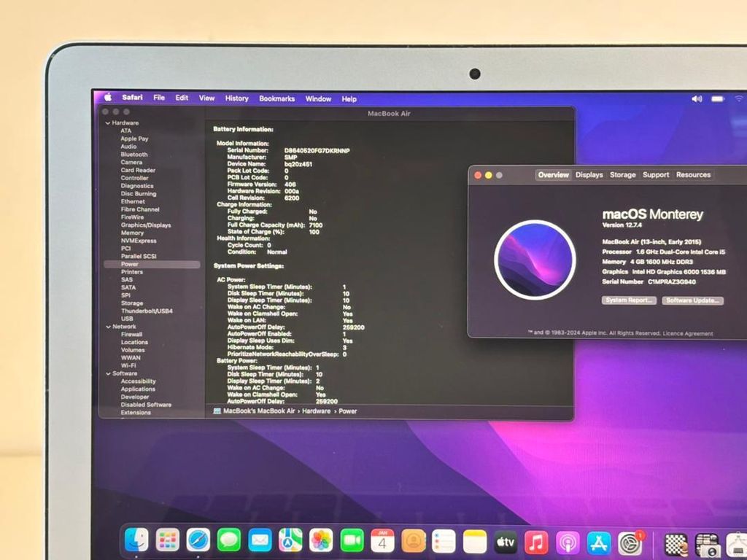Open the Photos app icon
The image size is (747, 560).
(x=321, y=540)
